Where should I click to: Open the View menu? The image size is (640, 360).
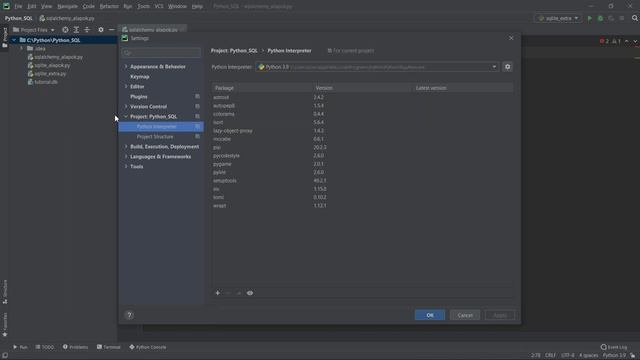[x=47, y=7]
